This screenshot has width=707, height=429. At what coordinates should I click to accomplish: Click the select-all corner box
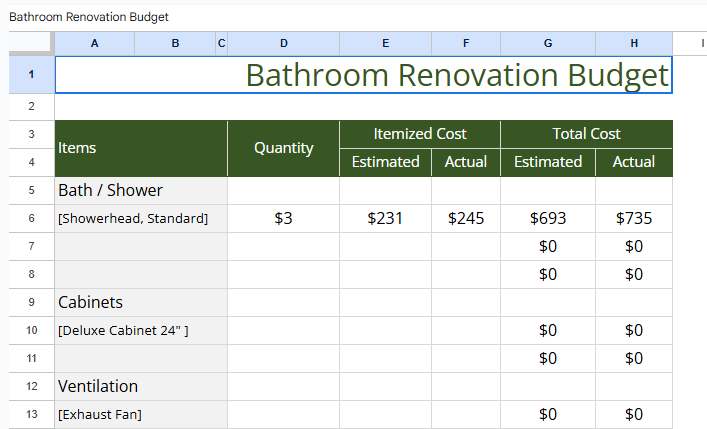[31, 43]
